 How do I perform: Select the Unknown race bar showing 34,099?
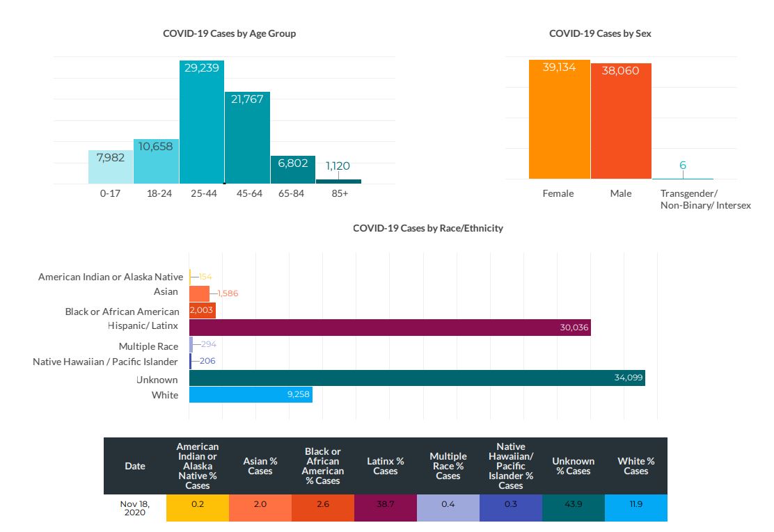click(416, 378)
